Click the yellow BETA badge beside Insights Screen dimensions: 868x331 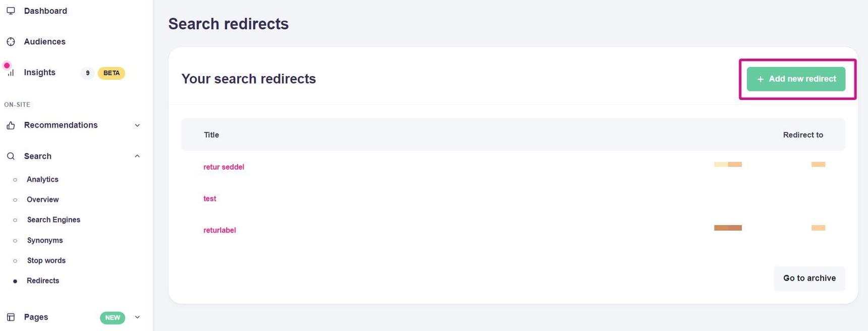[111, 73]
